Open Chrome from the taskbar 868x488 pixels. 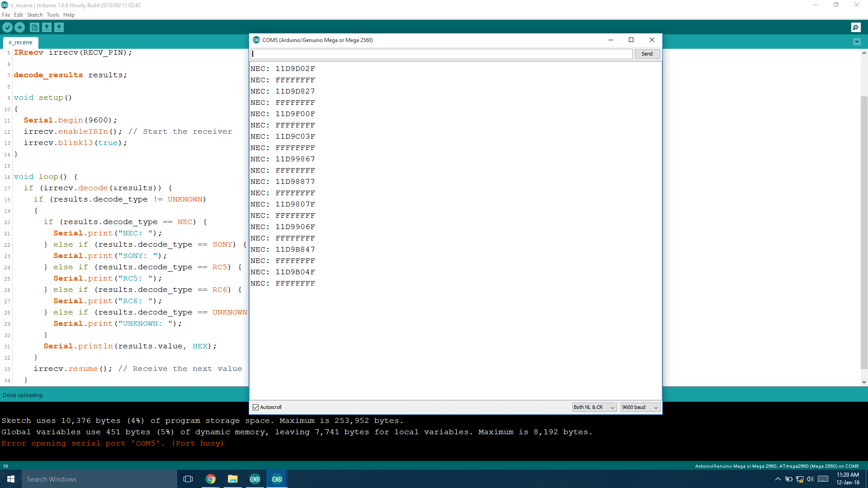(x=211, y=479)
